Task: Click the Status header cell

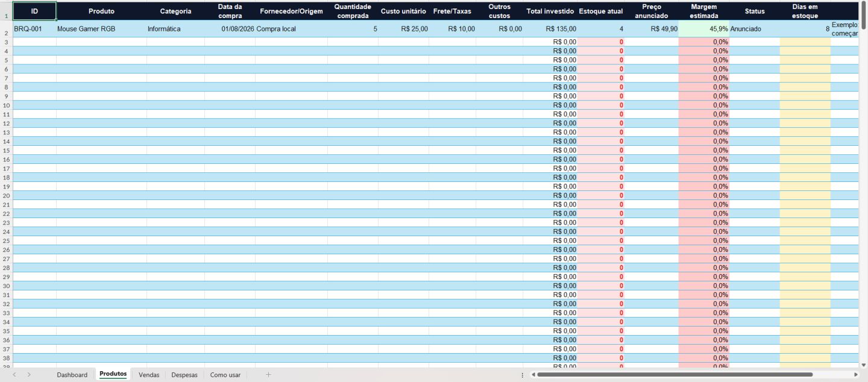Action: coord(754,11)
